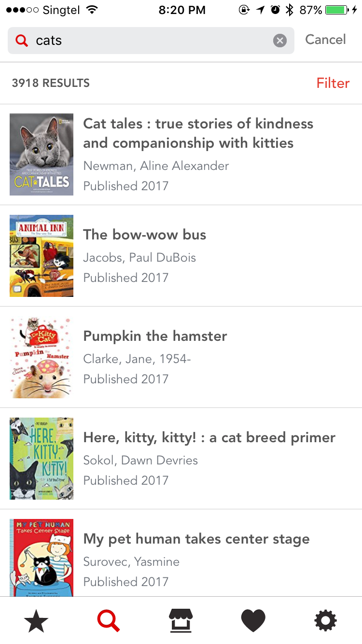Open "My pet human takes center stage"
The image size is (362, 644).
click(x=196, y=539)
